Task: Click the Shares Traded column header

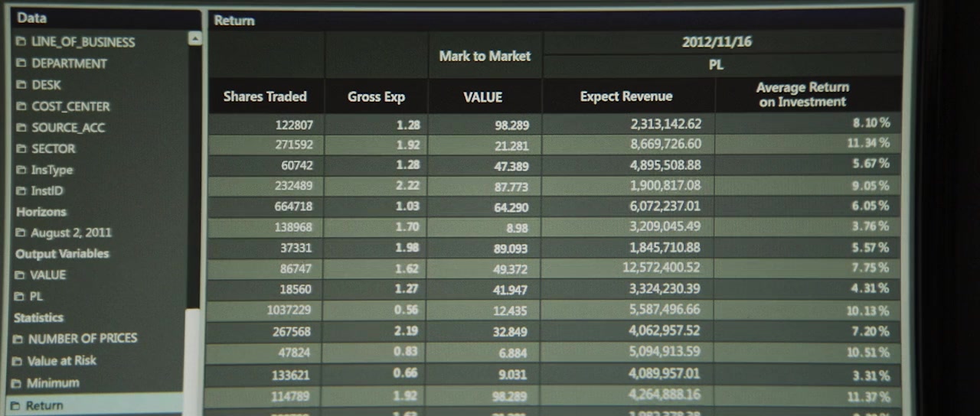Action: point(265,96)
